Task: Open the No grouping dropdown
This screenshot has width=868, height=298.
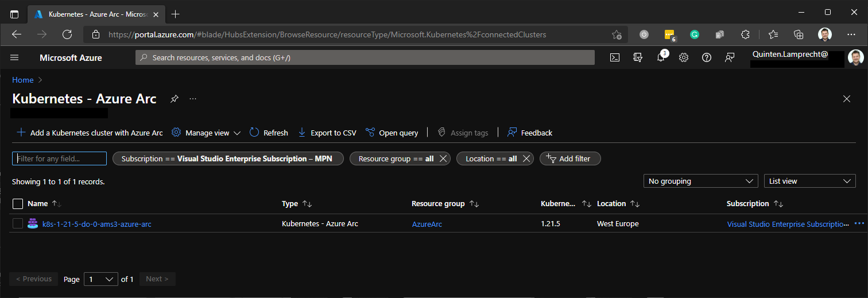Action: pyautogui.click(x=701, y=181)
